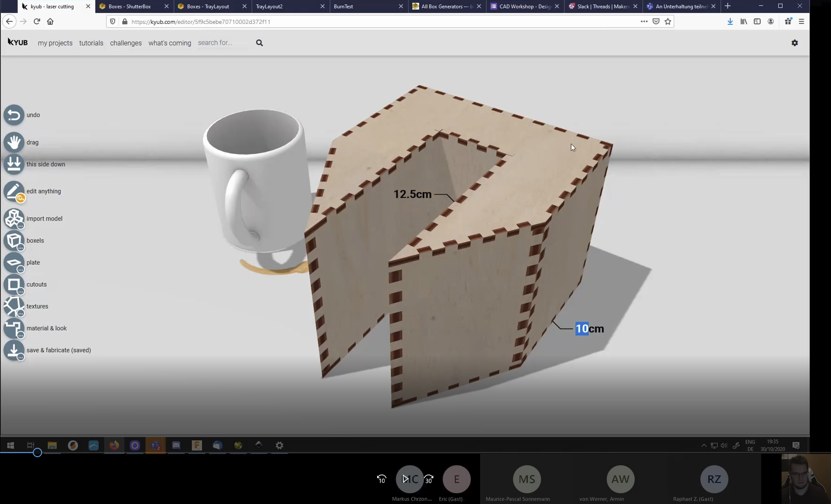Open the kyub settings gear

point(794,43)
